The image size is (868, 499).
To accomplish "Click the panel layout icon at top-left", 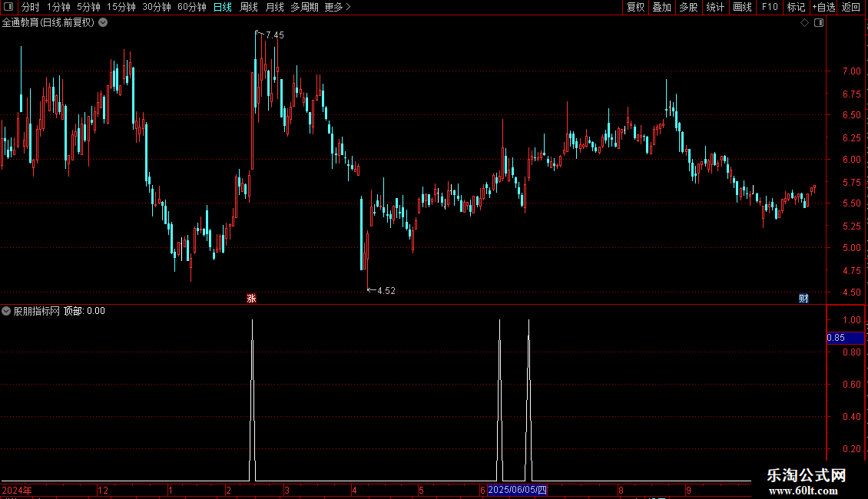I will click(8, 7).
